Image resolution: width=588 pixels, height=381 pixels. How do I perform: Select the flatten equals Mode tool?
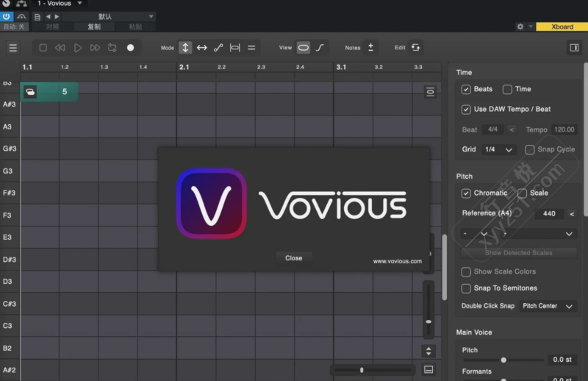[251, 48]
